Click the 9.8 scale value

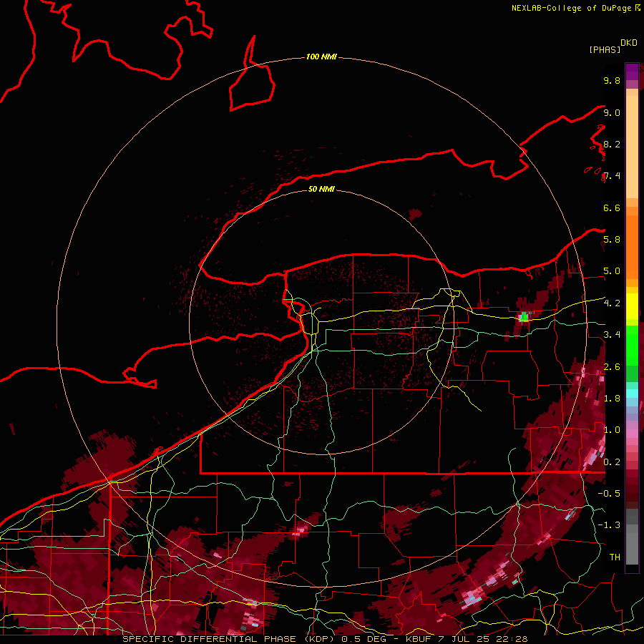click(612, 80)
